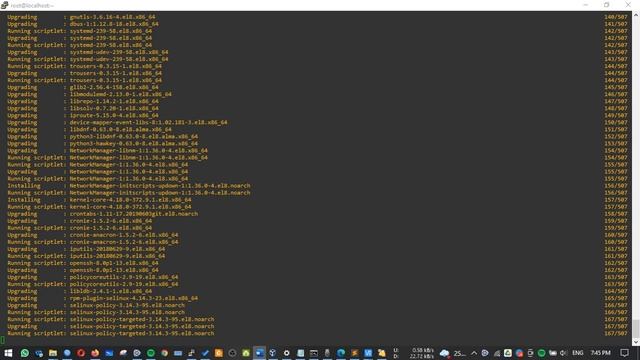Open the Windows Start menu
640x360 pixels.
tap(8, 353)
